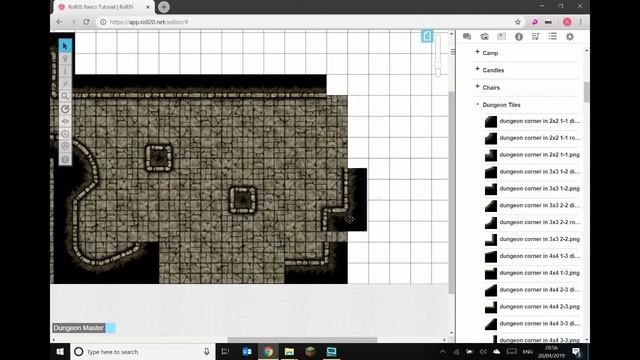Screen dimensions: 640x360
Task: Open the Turn Tracker clock tool
Action: click(x=65, y=134)
